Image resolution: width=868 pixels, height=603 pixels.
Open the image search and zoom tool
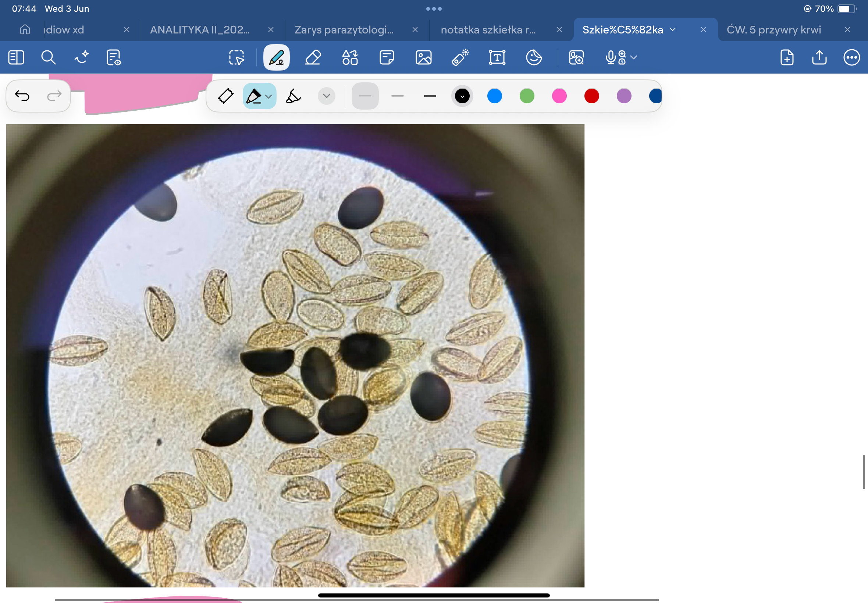[x=576, y=57]
